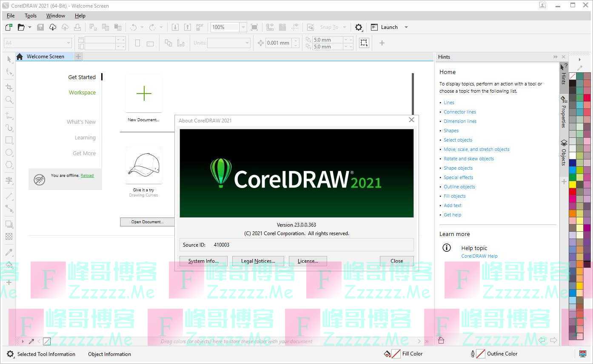Click the Options gear icon in toolbar
593x364 pixels.
[359, 27]
